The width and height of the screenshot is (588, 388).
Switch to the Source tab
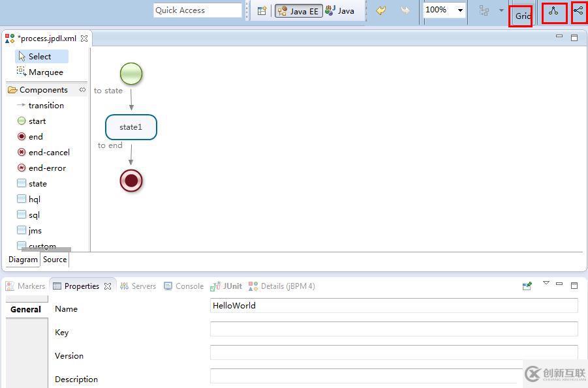[x=55, y=260]
